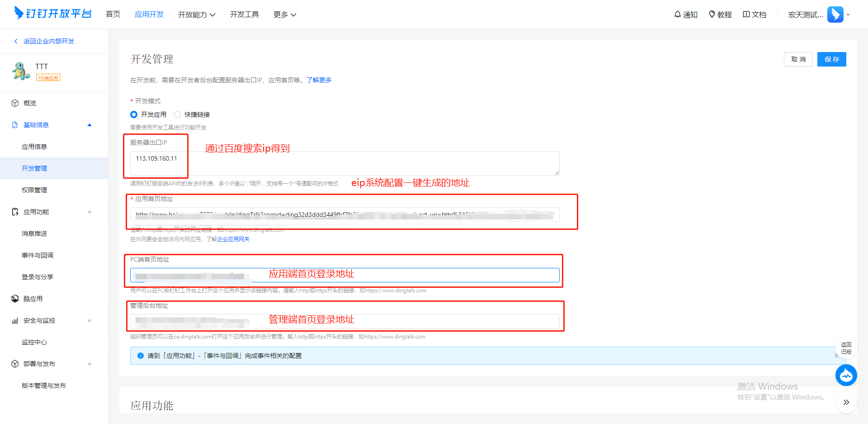The image size is (868, 424).
Task: Follow the 企业应用网关 link
Action: point(233,239)
